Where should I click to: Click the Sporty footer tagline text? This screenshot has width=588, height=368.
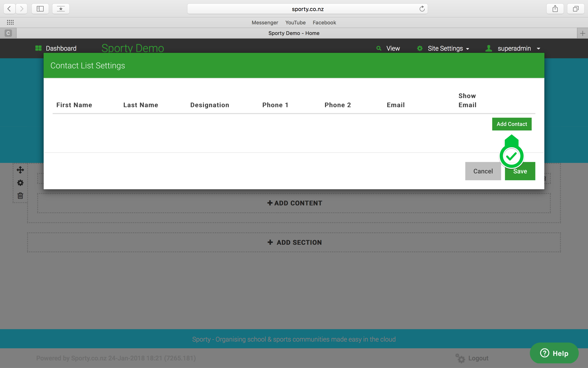294,339
